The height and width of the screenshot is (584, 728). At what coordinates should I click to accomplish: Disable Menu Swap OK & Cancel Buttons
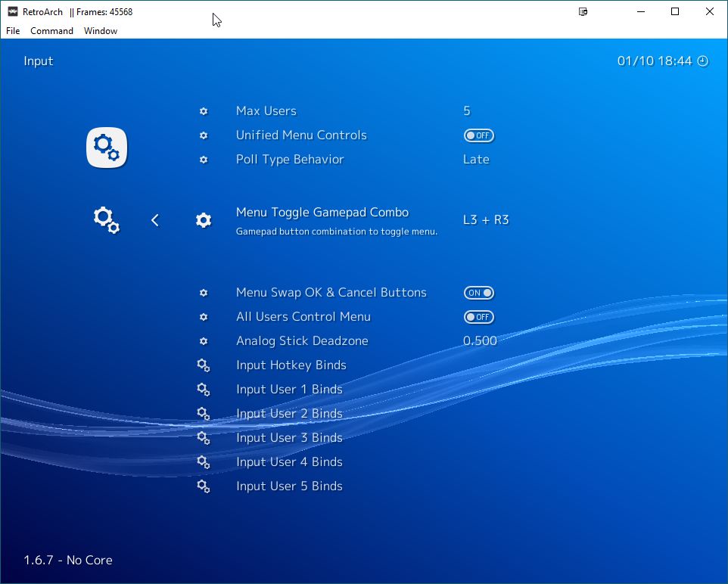coord(479,293)
